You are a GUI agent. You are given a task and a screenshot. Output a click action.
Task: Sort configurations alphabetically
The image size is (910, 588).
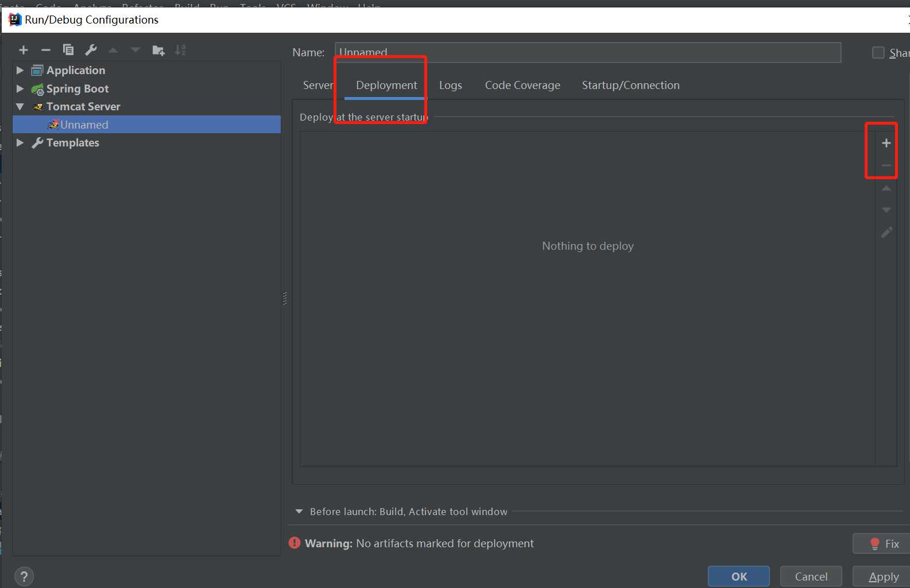pyautogui.click(x=180, y=50)
